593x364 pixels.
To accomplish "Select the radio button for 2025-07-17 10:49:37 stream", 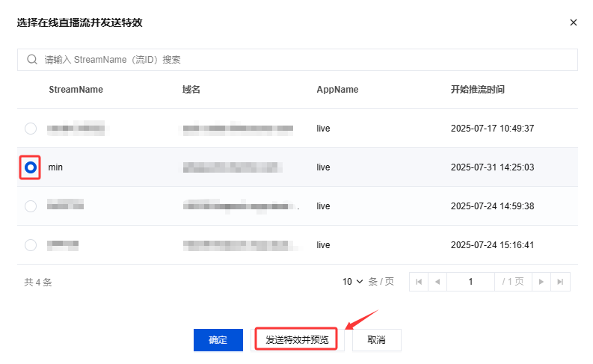I will (31, 129).
